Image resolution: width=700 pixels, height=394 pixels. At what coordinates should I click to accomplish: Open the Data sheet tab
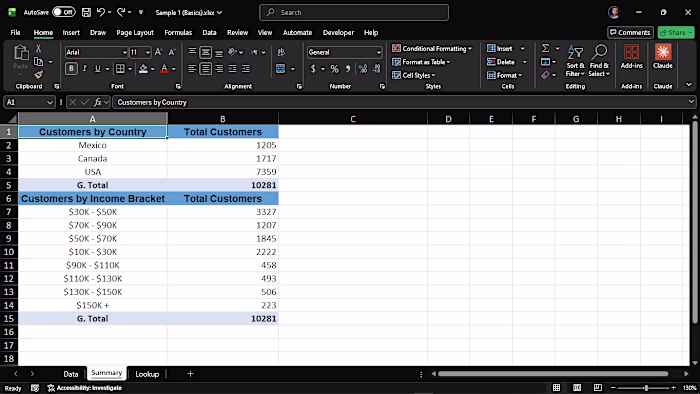tap(71, 374)
